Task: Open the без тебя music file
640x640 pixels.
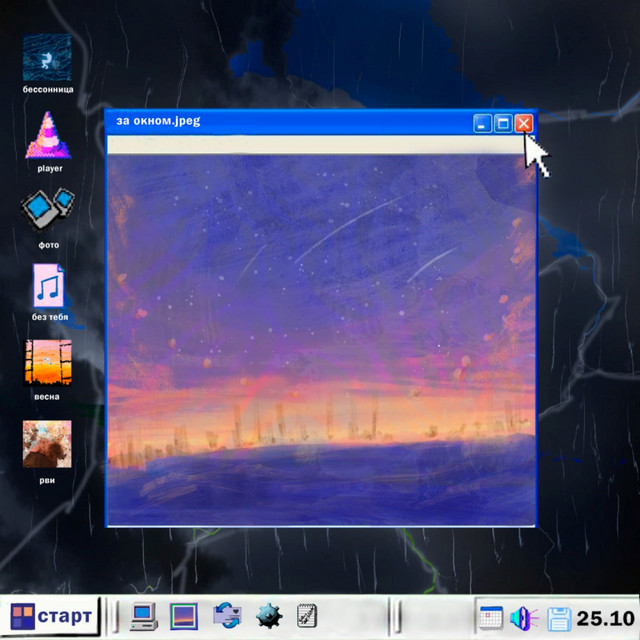Action: [x=47, y=286]
